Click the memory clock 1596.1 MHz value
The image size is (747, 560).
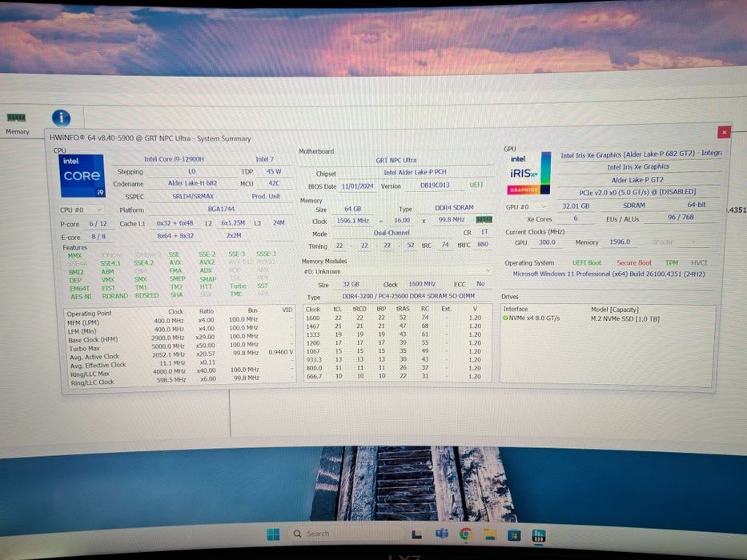pyautogui.click(x=352, y=221)
